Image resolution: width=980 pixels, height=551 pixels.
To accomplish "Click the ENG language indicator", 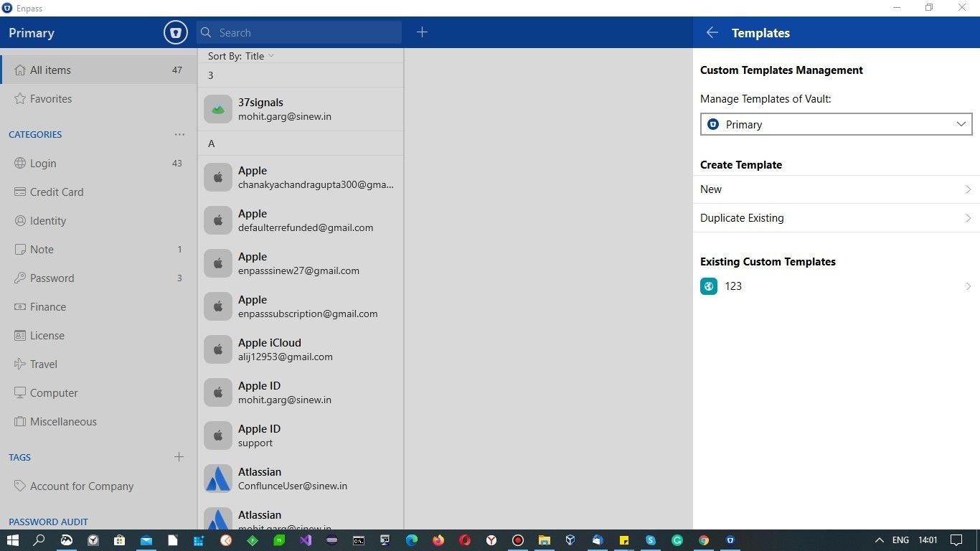I will pyautogui.click(x=900, y=540).
